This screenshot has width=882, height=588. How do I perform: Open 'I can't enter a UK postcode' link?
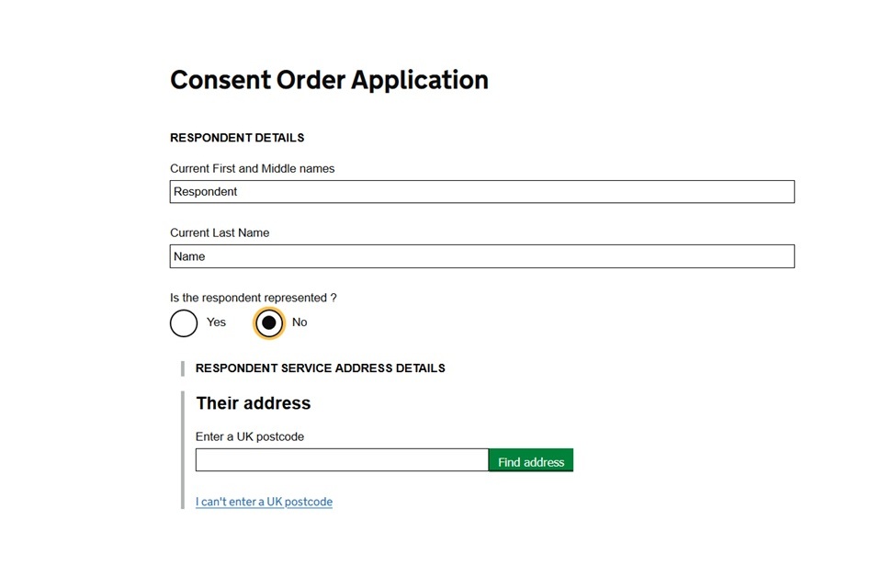pos(264,502)
